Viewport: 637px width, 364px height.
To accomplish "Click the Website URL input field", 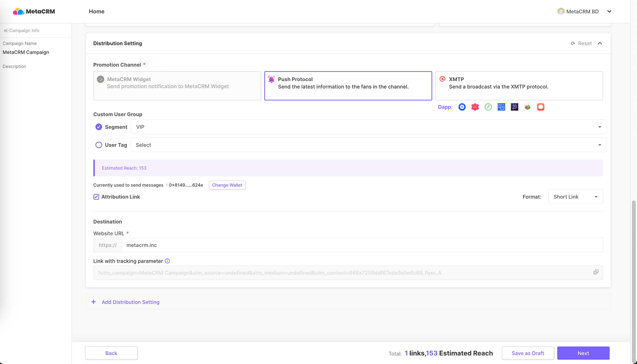I will [x=362, y=245].
